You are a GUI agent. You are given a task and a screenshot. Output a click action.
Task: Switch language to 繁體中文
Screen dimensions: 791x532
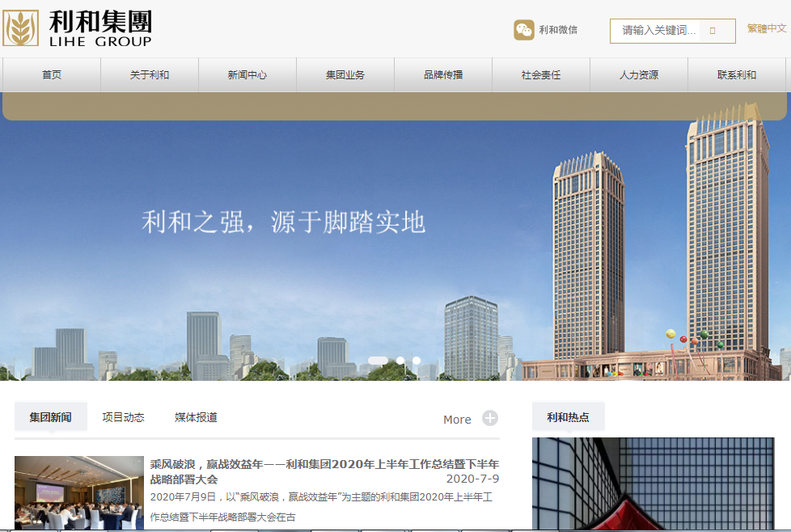pyautogui.click(x=765, y=28)
